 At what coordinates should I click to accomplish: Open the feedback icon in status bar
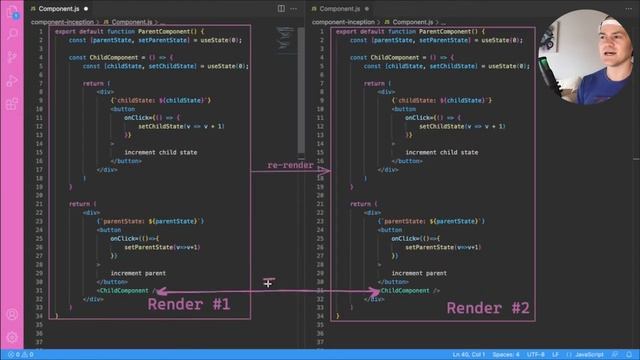coord(615,354)
